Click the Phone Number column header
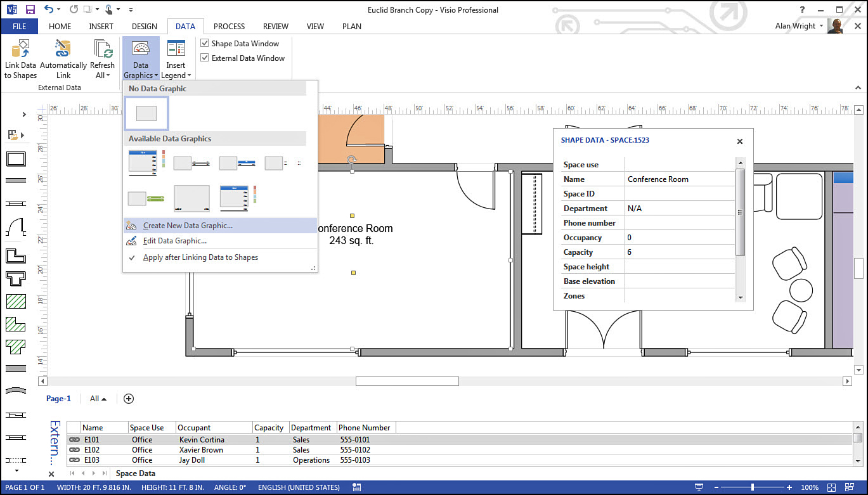The height and width of the screenshot is (495, 868). (x=366, y=428)
